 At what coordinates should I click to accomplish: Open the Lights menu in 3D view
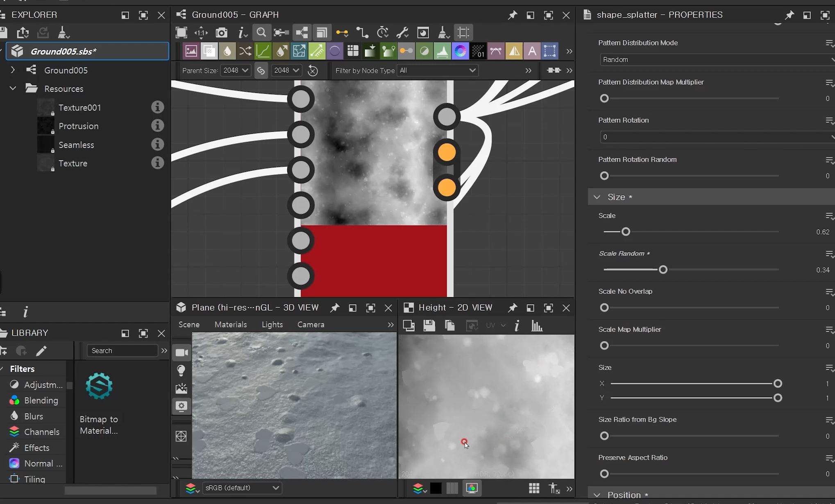[272, 325]
